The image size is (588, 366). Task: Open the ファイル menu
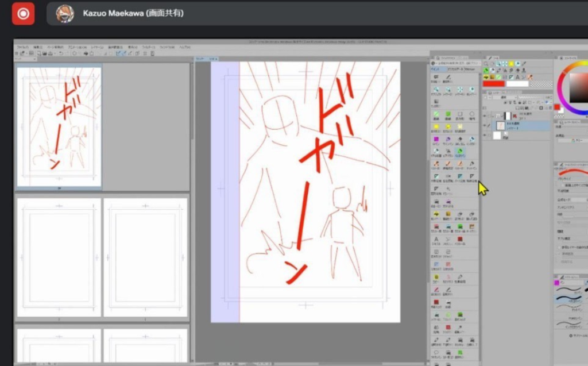click(x=22, y=47)
